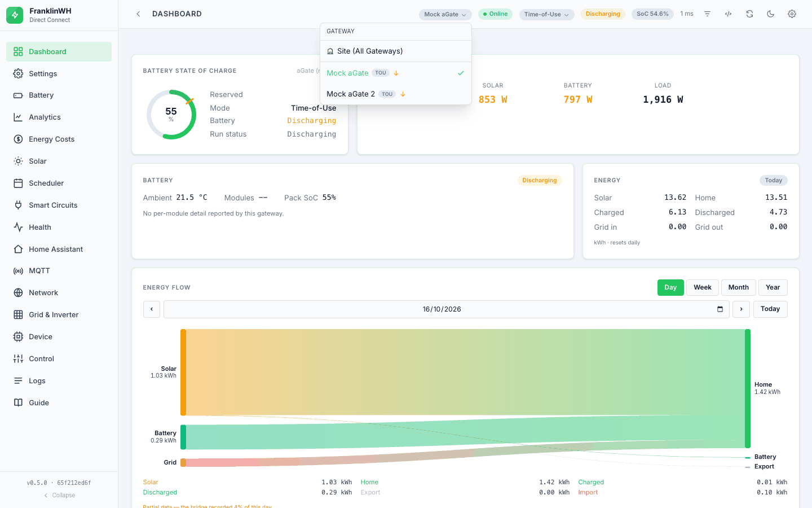Open the MQTT page
The image size is (812, 508).
tap(59, 271)
